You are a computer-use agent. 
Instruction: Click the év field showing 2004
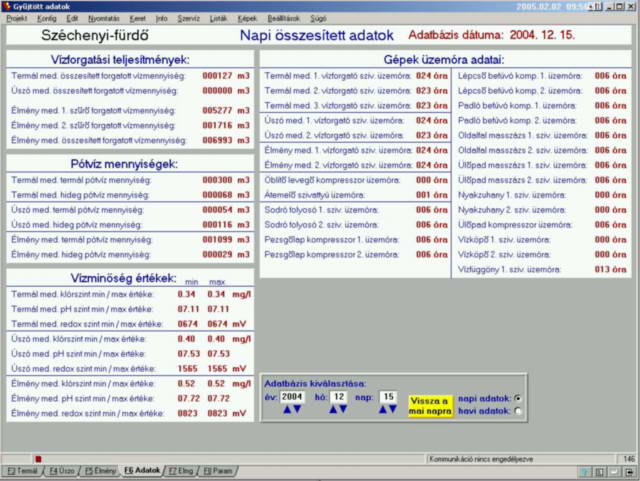tap(292, 397)
